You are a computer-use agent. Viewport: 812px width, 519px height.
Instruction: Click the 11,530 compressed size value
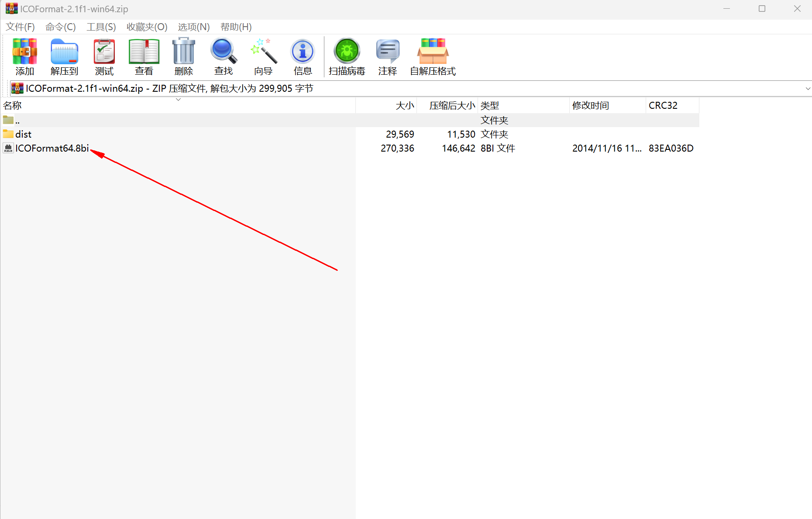pos(461,134)
